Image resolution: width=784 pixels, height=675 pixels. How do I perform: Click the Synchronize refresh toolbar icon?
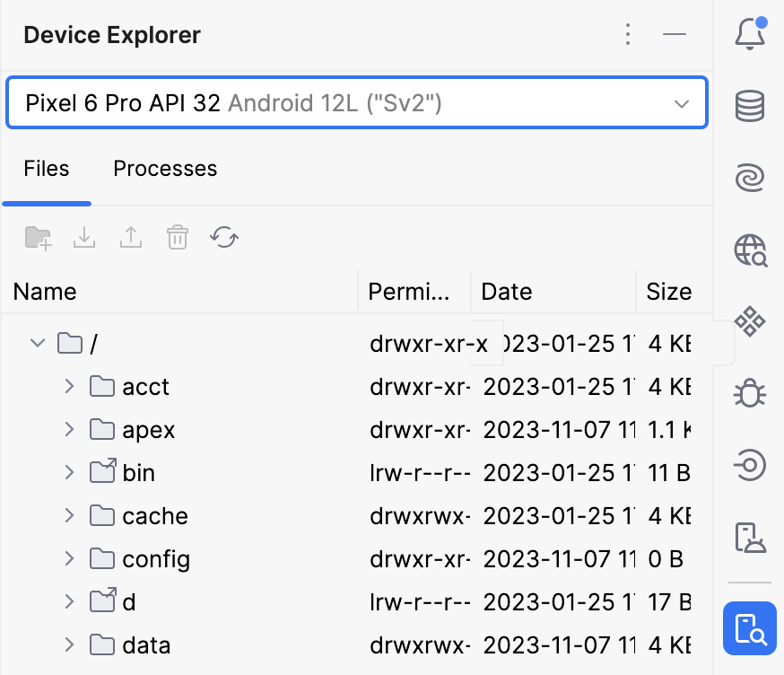point(223,238)
